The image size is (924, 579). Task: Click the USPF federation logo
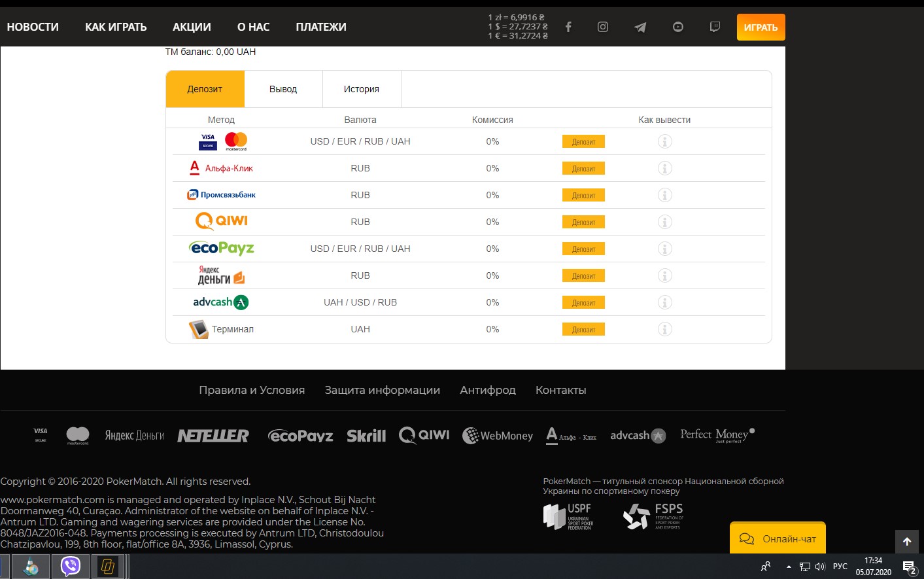569,516
